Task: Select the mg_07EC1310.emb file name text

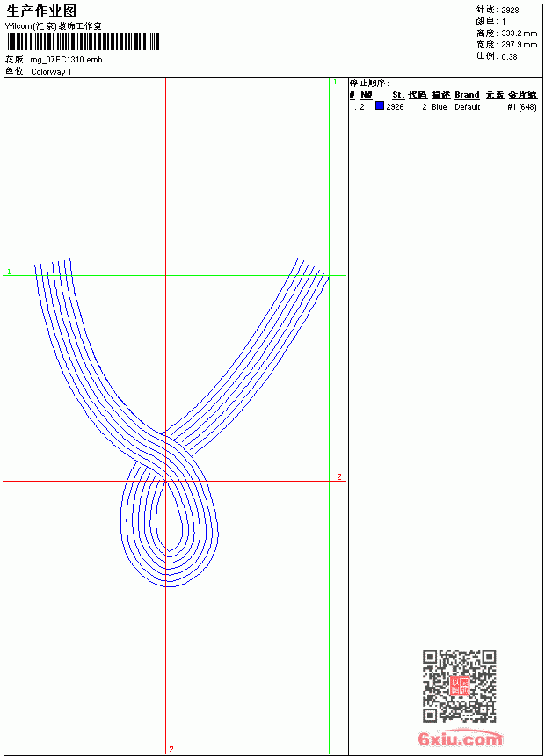Action: click(x=66, y=60)
